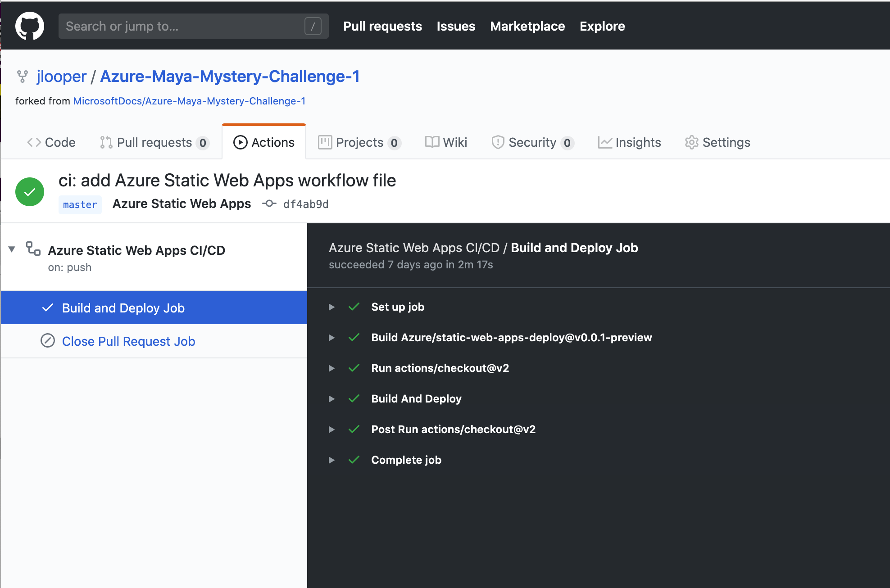Viewport: 890px width, 588px height.
Task: Click the slash shortcut key icon in search
Action: pos(313,26)
